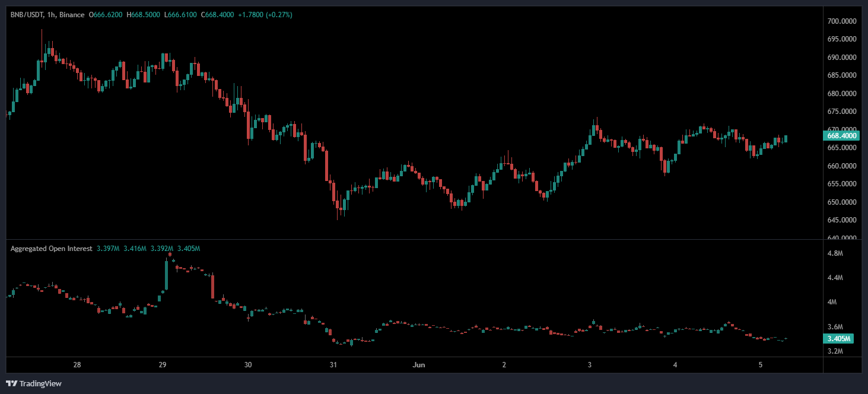
Task: Click the 4.4M open interest axis label
Action: click(835, 278)
